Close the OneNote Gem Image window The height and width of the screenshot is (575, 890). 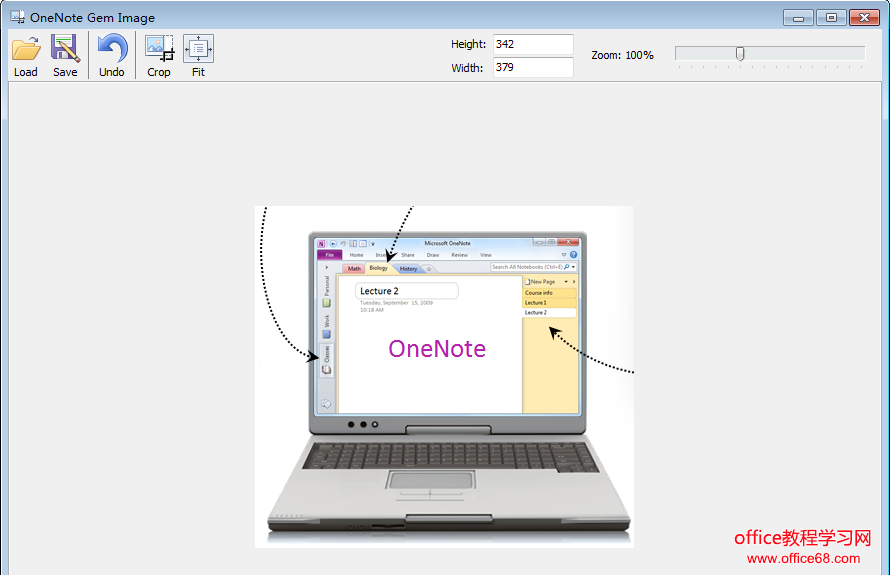[x=864, y=18]
